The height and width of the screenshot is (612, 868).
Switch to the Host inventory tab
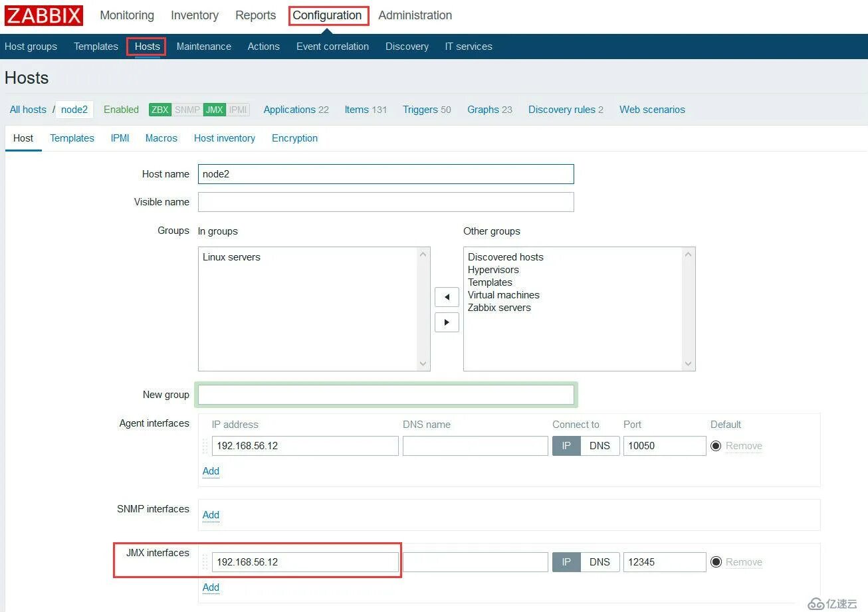tap(225, 138)
